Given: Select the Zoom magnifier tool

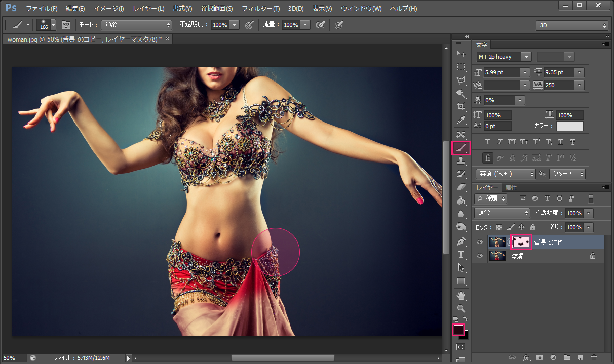Looking at the screenshot, I should (x=461, y=308).
